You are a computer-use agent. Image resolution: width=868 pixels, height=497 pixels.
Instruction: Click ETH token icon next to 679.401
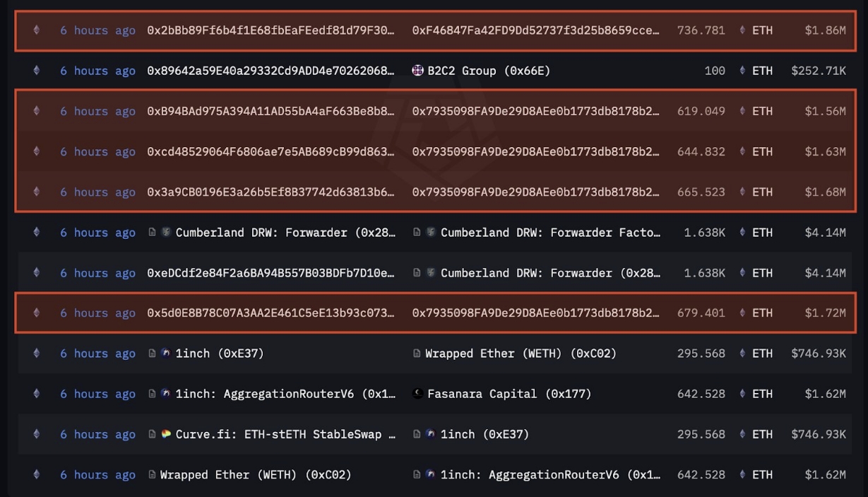742,313
